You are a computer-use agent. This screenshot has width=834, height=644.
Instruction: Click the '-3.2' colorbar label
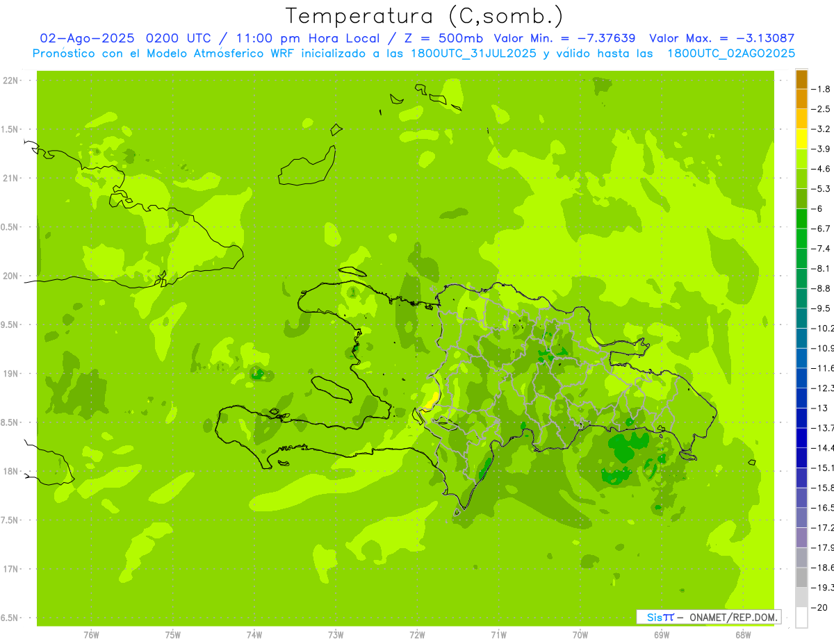pyautogui.click(x=821, y=129)
